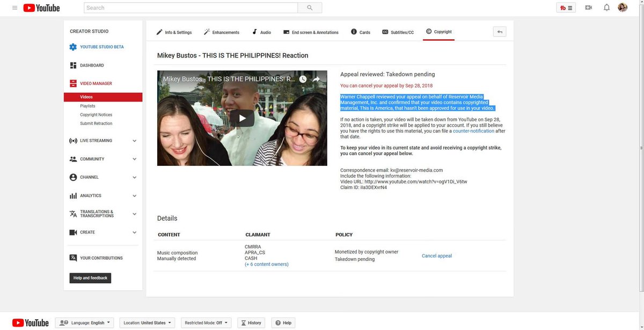
Task: Click the 'Takedown pending' policy text
Action: 355,259
